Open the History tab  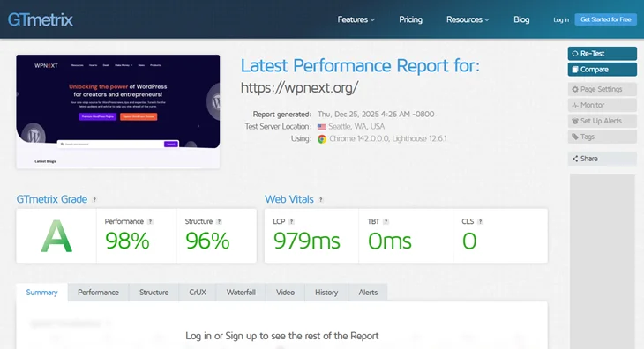coord(326,293)
